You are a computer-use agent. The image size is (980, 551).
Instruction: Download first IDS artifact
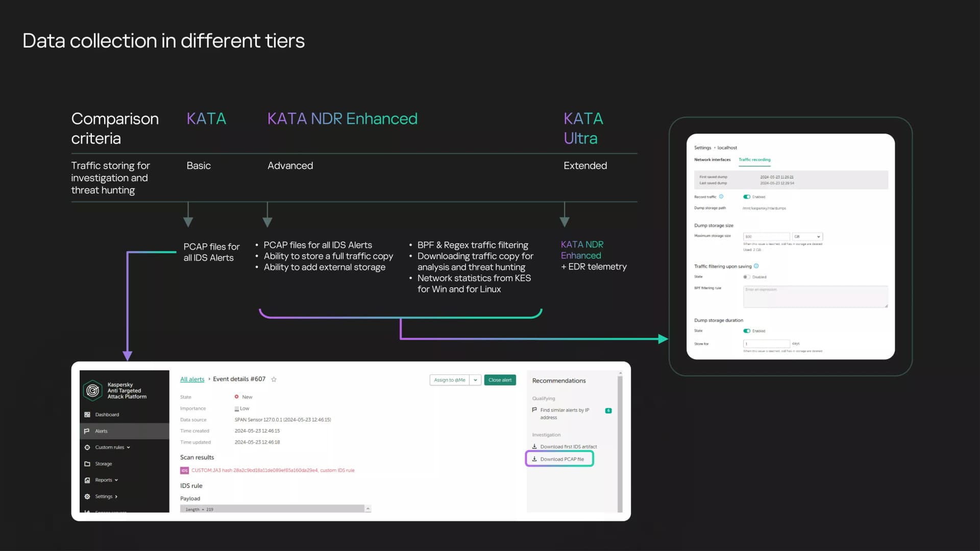pyautogui.click(x=565, y=446)
